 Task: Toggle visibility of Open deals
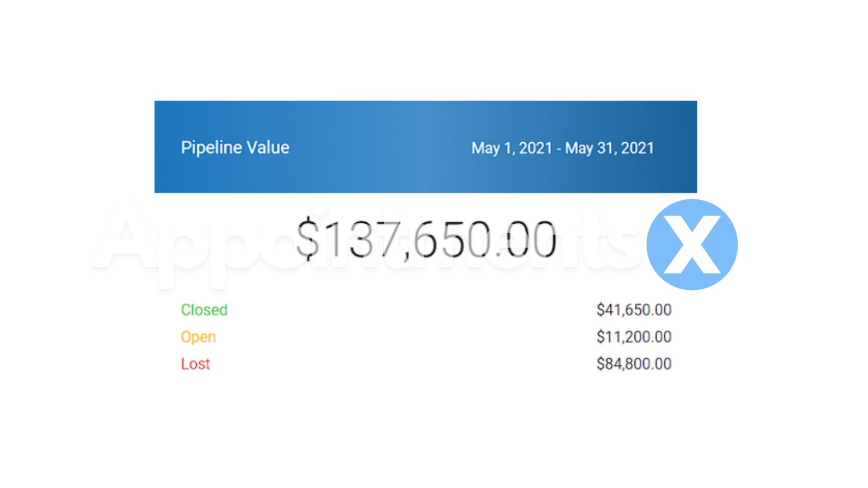[x=198, y=337]
